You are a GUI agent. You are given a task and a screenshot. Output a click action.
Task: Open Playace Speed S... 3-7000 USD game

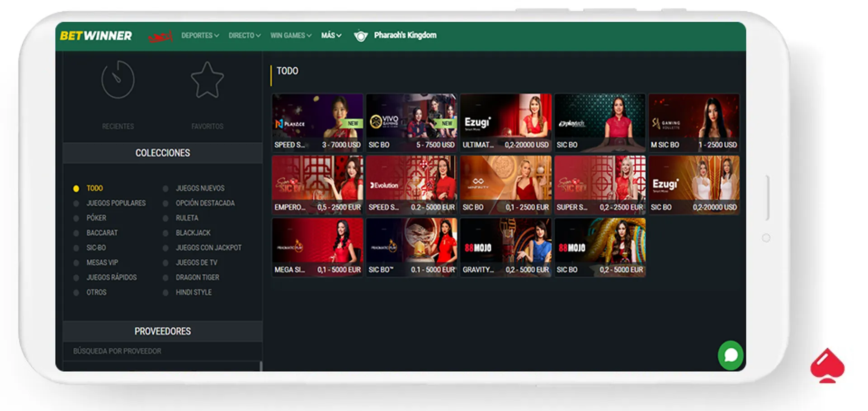click(x=317, y=122)
